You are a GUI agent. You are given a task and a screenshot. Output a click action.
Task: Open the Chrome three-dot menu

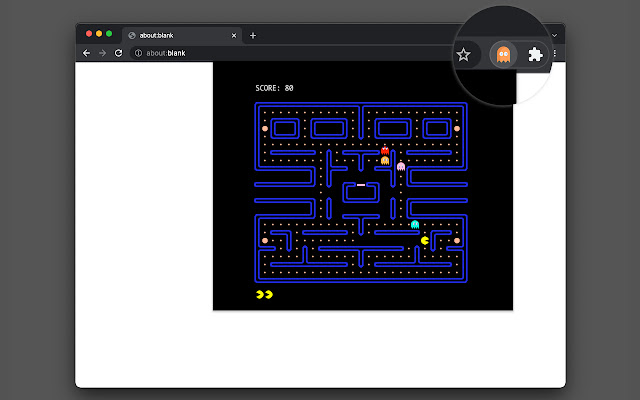pyautogui.click(x=555, y=53)
